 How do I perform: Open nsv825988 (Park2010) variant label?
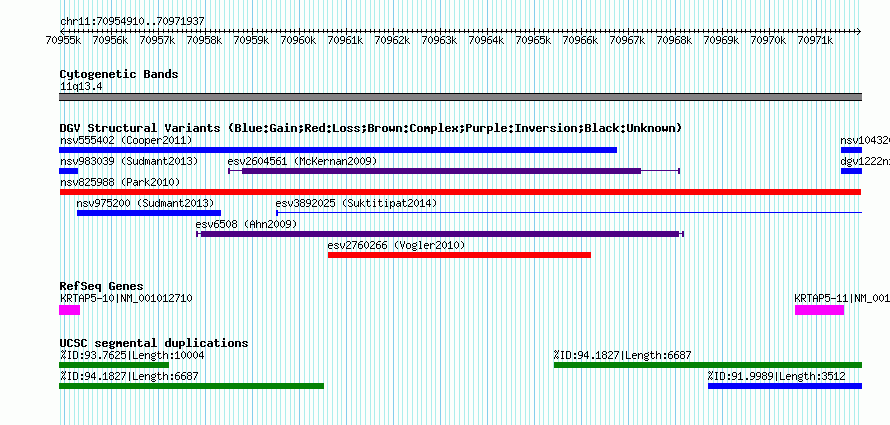pyautogui.click(x=120, y=182)
